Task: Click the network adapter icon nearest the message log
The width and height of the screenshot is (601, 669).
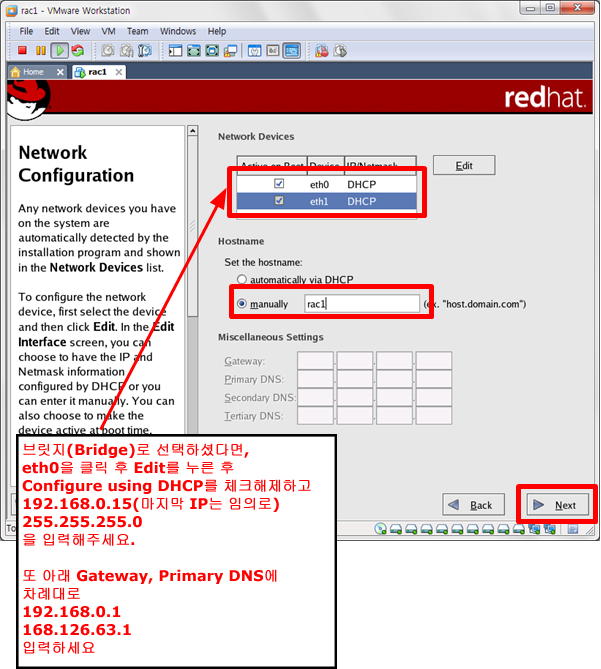Action: [550, 529]
